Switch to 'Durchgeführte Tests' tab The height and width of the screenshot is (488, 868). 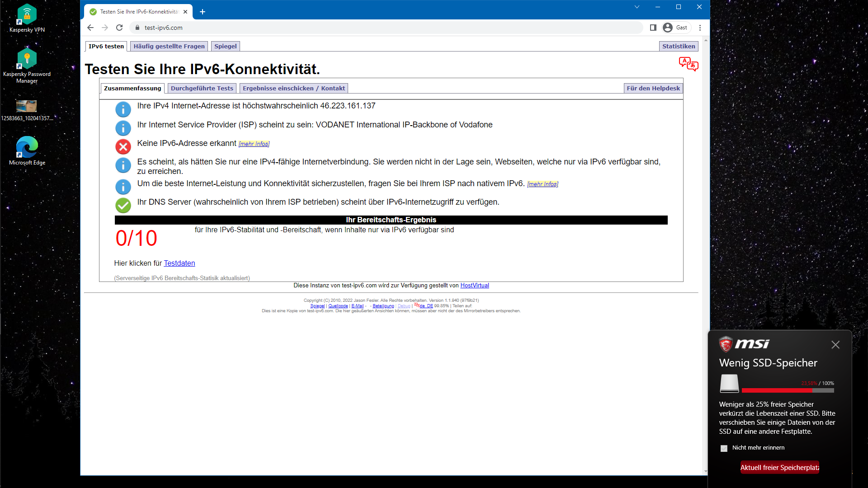[202, 88]
